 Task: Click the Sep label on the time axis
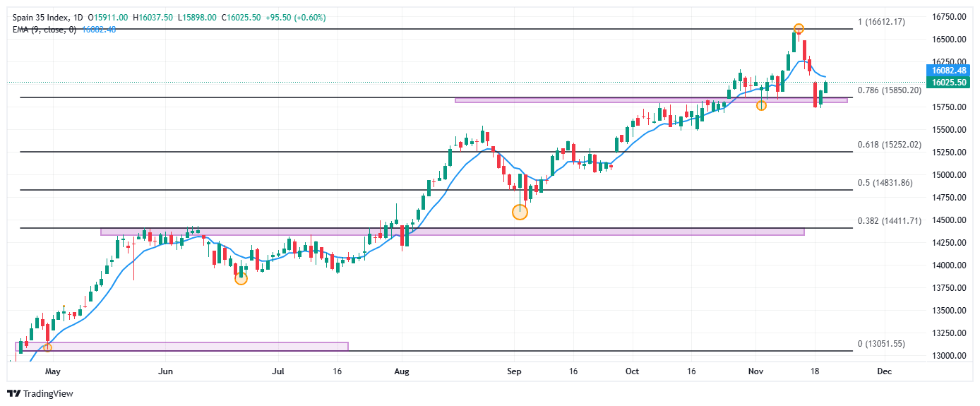pos(514,371)
